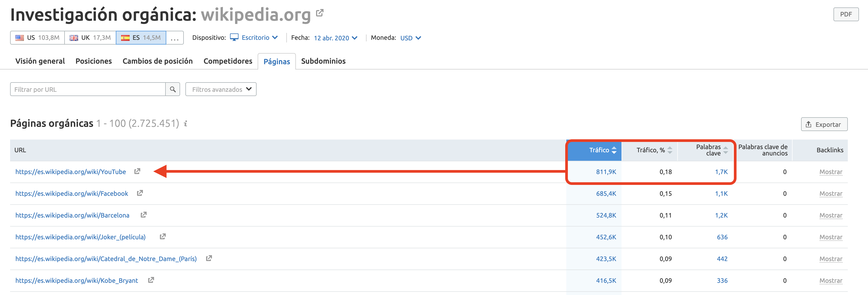Switch to Cambios de posición tab
The image size is (868, 295).
158,61
